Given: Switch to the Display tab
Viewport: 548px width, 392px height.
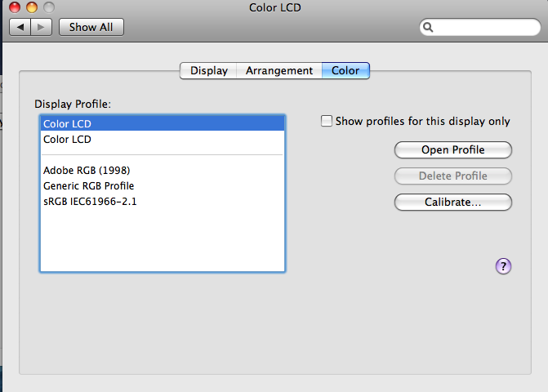Looking at the screenshot, I should 209,70.
